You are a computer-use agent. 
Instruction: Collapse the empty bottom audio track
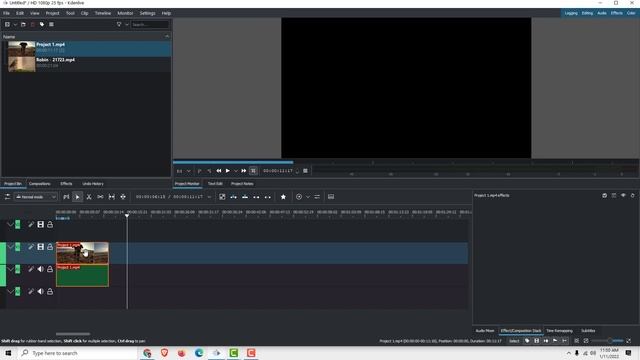pos(10,291)
